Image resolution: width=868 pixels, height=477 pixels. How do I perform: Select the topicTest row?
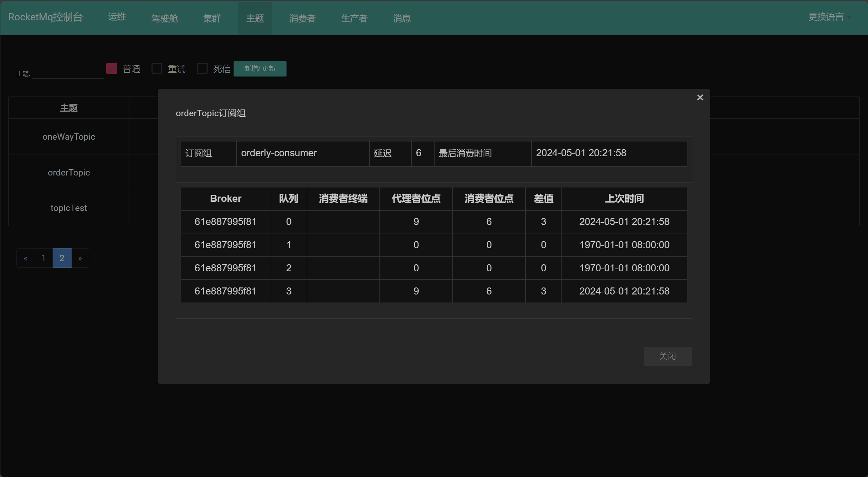[69, 207]
